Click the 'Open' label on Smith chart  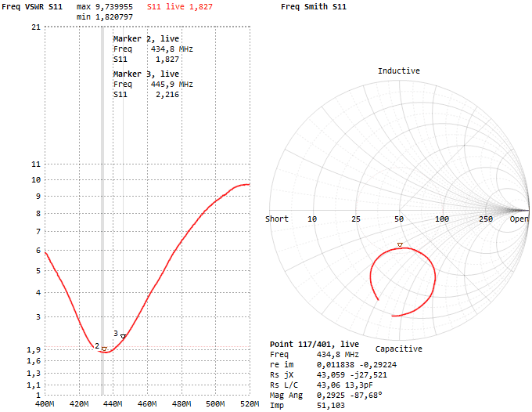[519, 219]
